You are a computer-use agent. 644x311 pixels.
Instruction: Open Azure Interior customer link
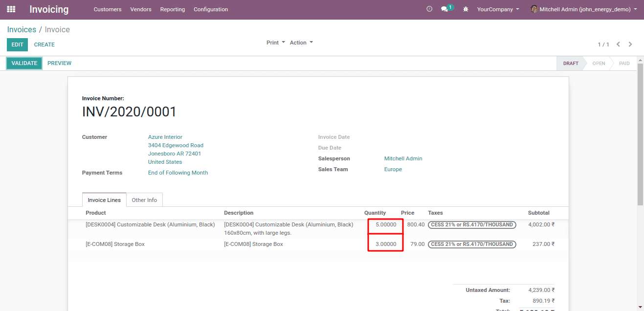pos(165,137)
